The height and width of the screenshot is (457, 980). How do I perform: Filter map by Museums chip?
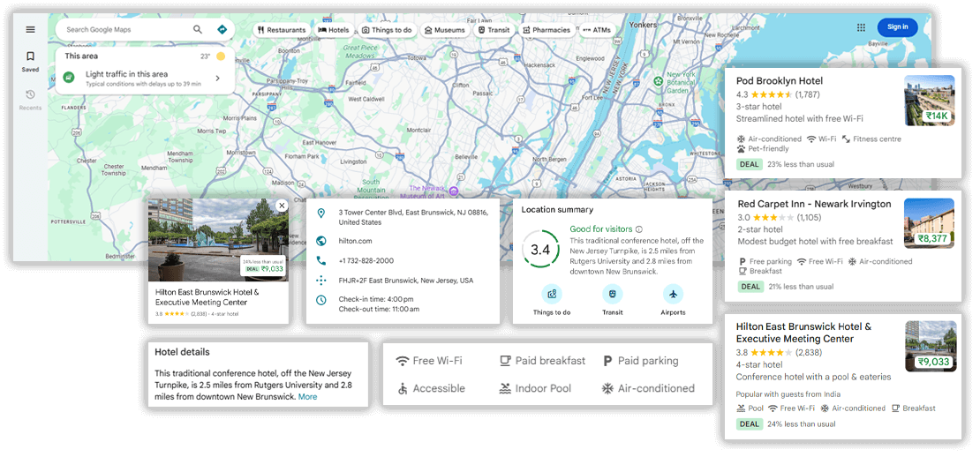point(444,30)
